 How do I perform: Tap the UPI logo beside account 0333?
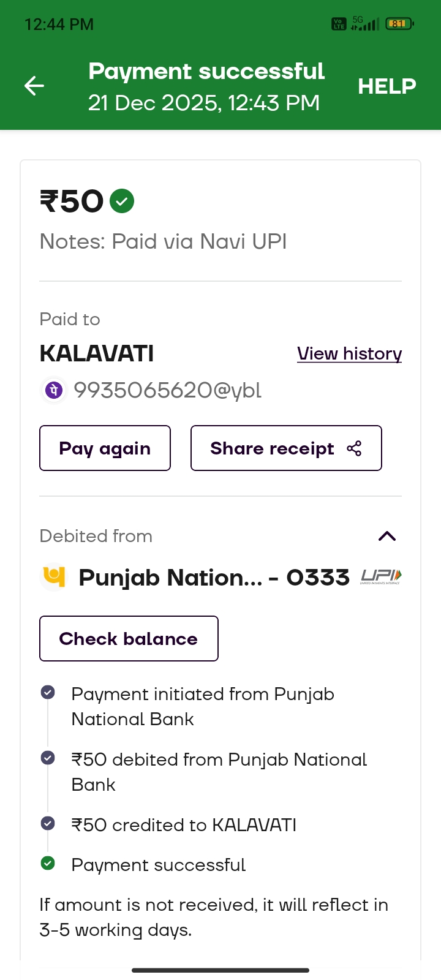coord(381,576)
